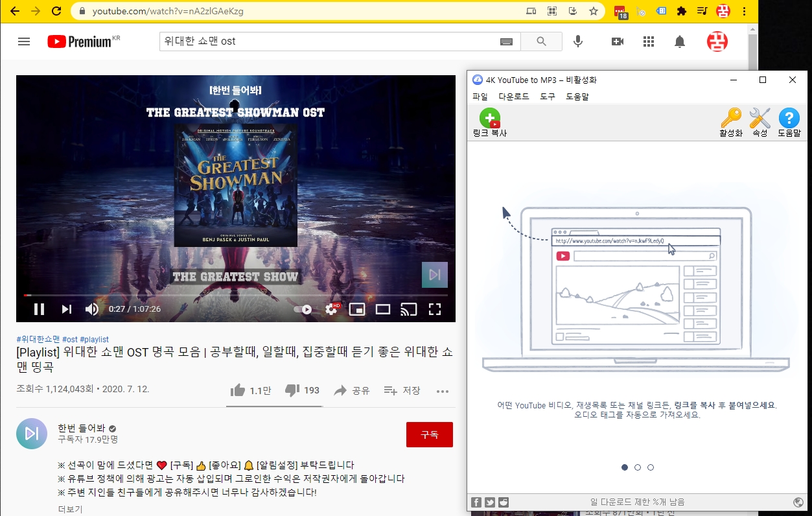Open the YouTube apps grid icon
This screenshot has height=516, width=812.
click(649, 41)
